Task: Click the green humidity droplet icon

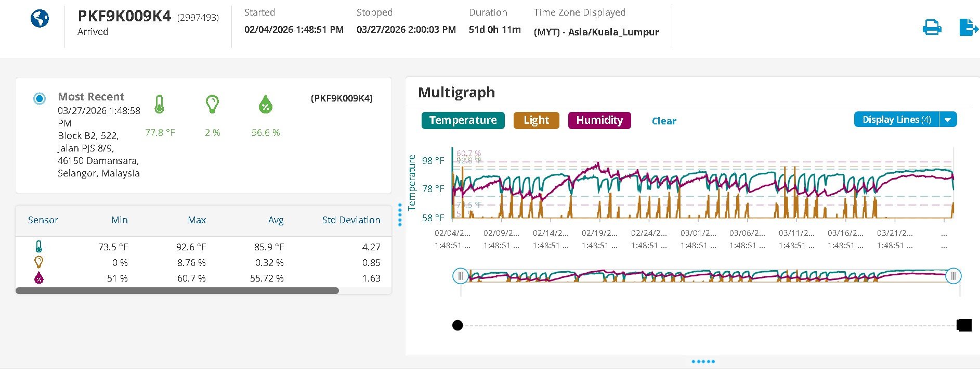Action: 265,105
